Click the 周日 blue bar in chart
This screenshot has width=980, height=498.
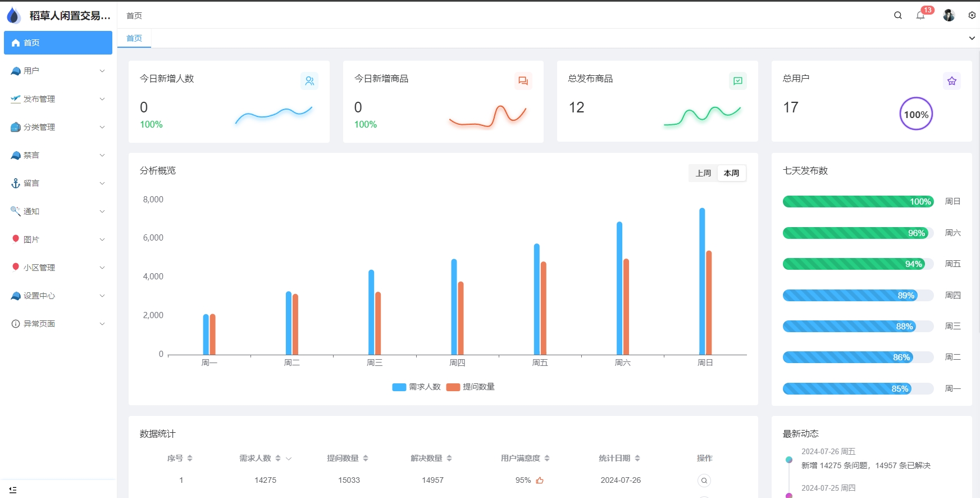(x=702, y=281)
